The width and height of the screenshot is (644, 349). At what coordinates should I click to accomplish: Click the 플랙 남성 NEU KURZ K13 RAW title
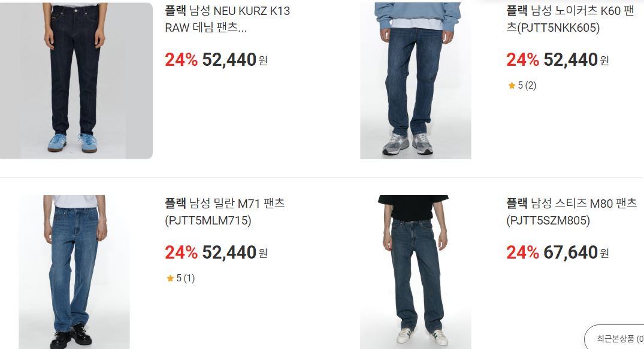point(228,19)
